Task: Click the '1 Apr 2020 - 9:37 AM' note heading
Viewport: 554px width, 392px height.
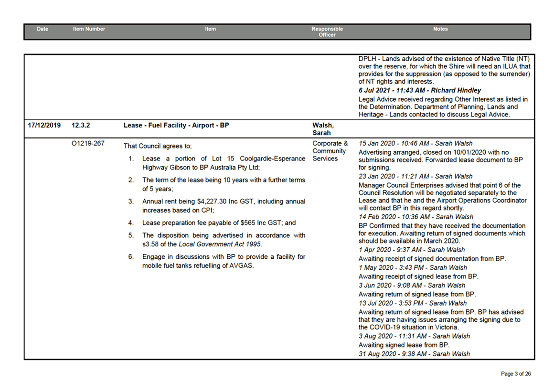Action: 412,250
